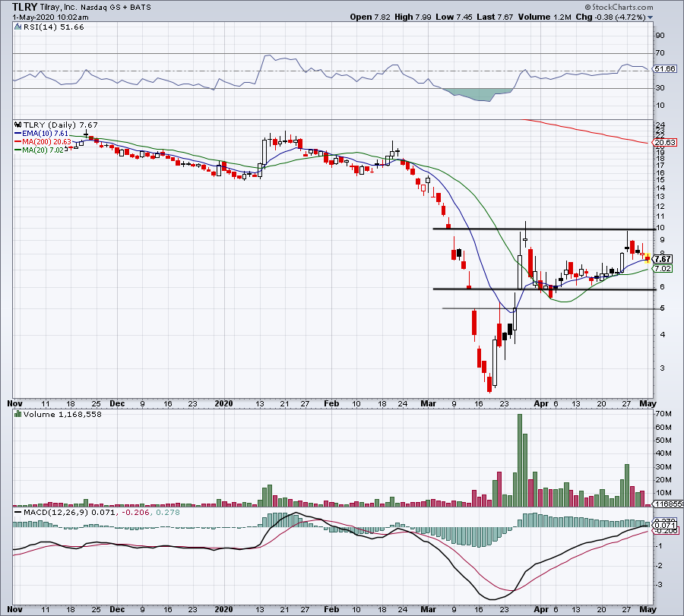Click the candlestick icon beside TLRY (Daily)

tap(18, 125)
